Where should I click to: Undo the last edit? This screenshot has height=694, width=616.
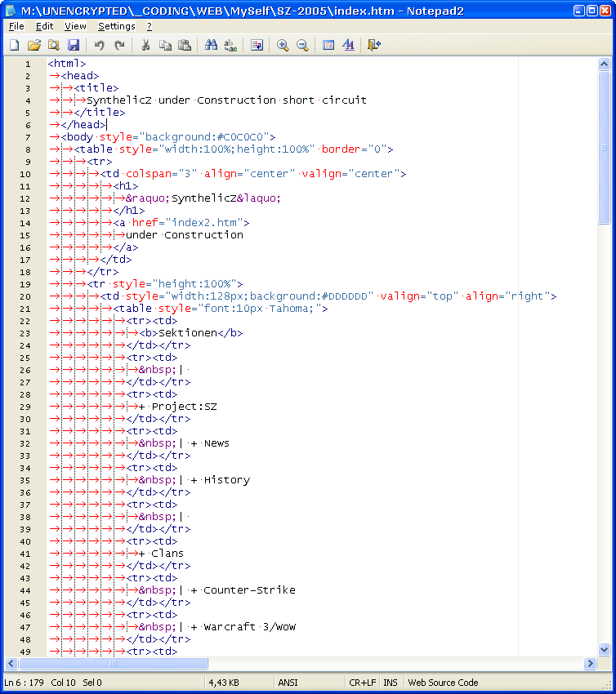(x=99, y=45)
